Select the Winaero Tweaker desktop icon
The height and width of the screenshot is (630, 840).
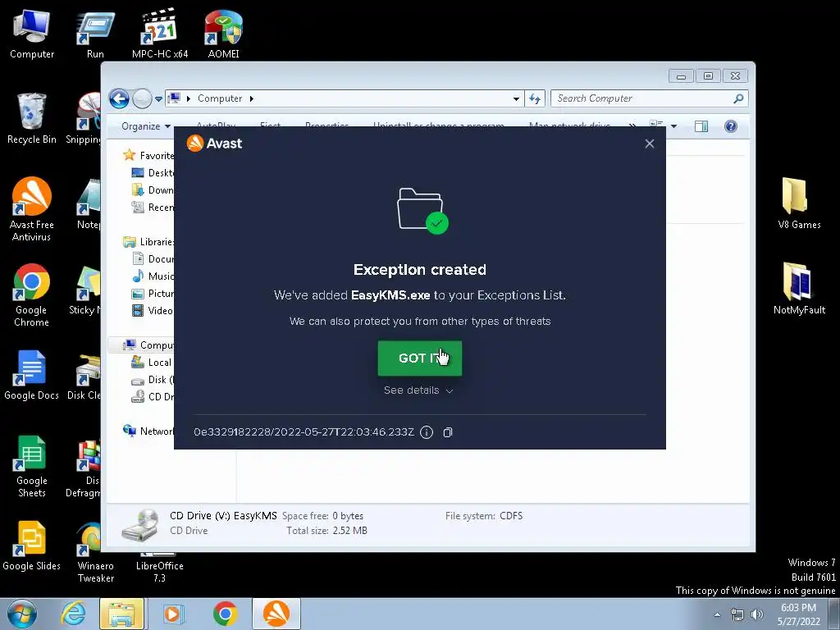point(95,552)
